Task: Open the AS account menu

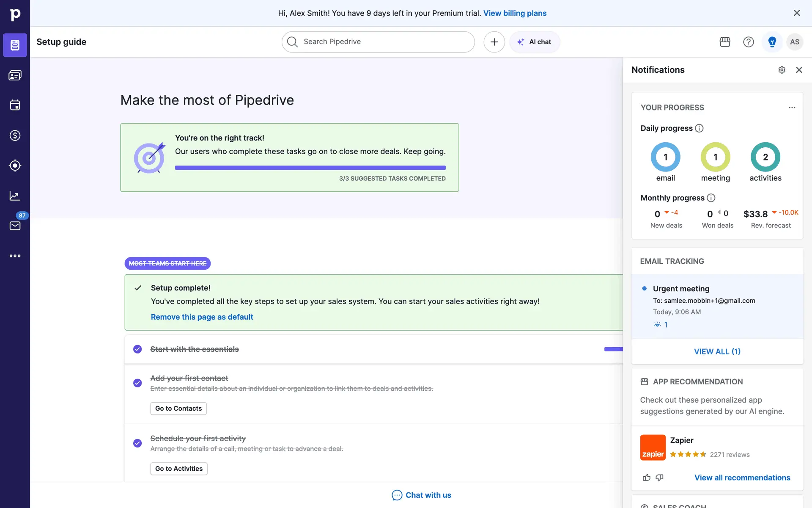Action: click(x=794, y=42)
